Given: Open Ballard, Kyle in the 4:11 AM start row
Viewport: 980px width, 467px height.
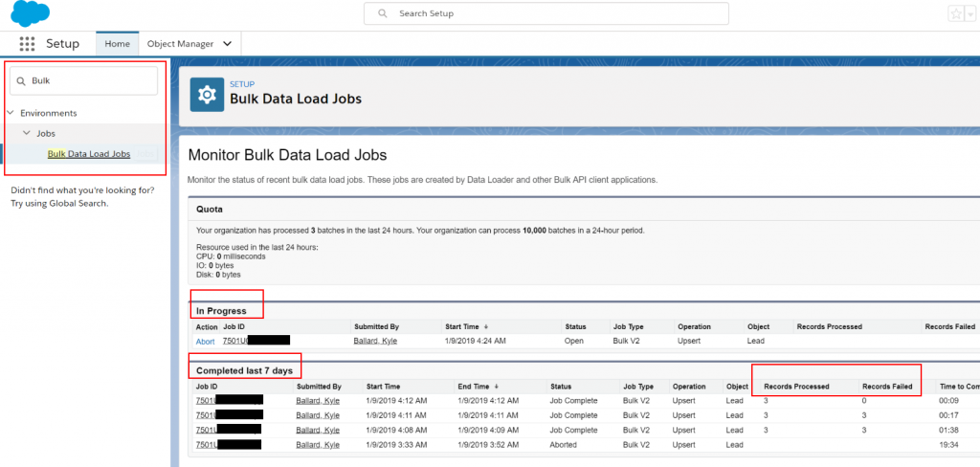Looking at the screenshot, I should pos(318,415).
